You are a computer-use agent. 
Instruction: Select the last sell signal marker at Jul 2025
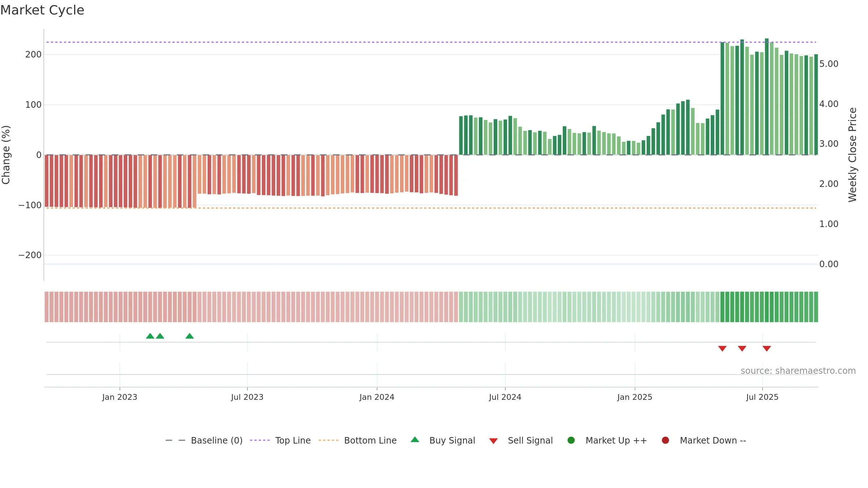pos(767,348)
